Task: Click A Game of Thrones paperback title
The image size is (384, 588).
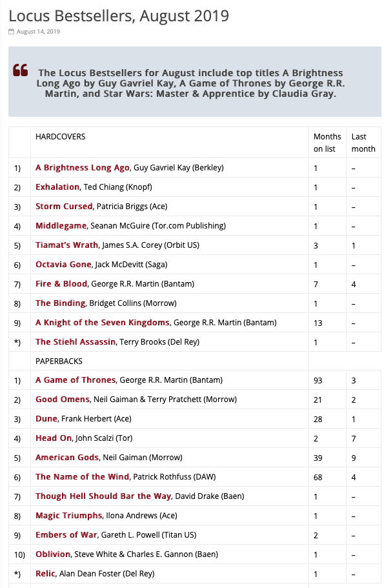Action: point(76,380)
